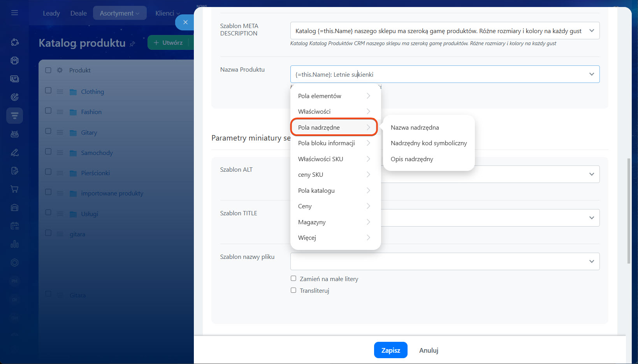The image size is (638, 364).
Task: Click the shopping cart sidebar icon
Action: [x=14, y=189]
